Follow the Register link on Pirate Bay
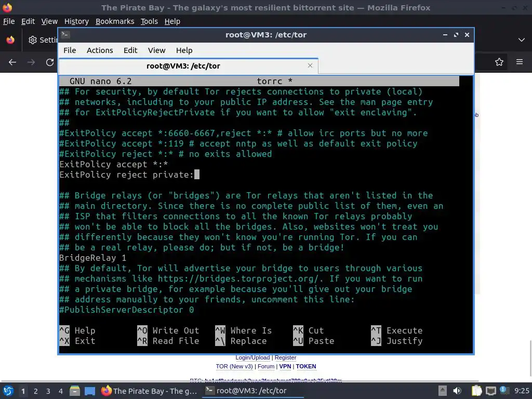 click(x=285, y=357)
